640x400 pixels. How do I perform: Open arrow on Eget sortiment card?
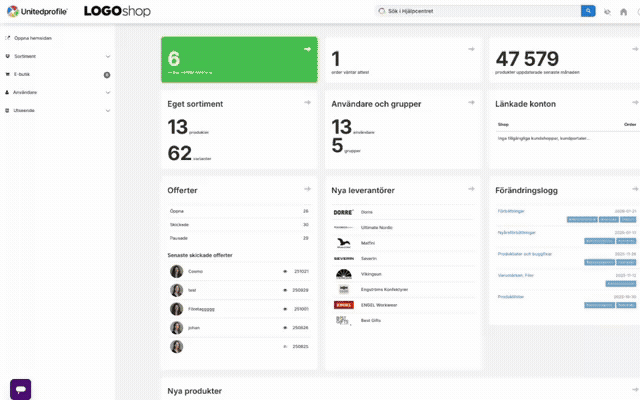click(x=307, y=102)
